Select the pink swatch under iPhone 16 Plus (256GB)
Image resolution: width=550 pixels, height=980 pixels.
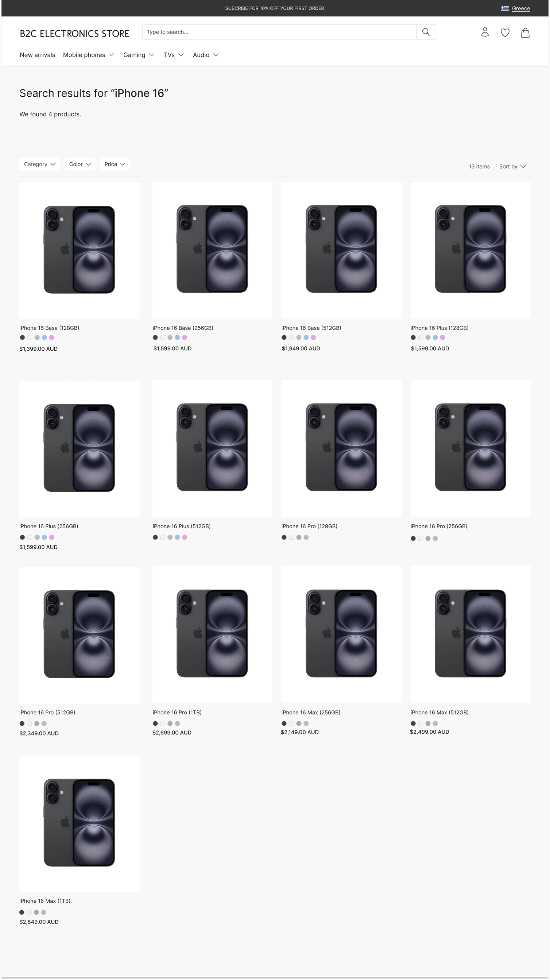click(x=52, y=537)
